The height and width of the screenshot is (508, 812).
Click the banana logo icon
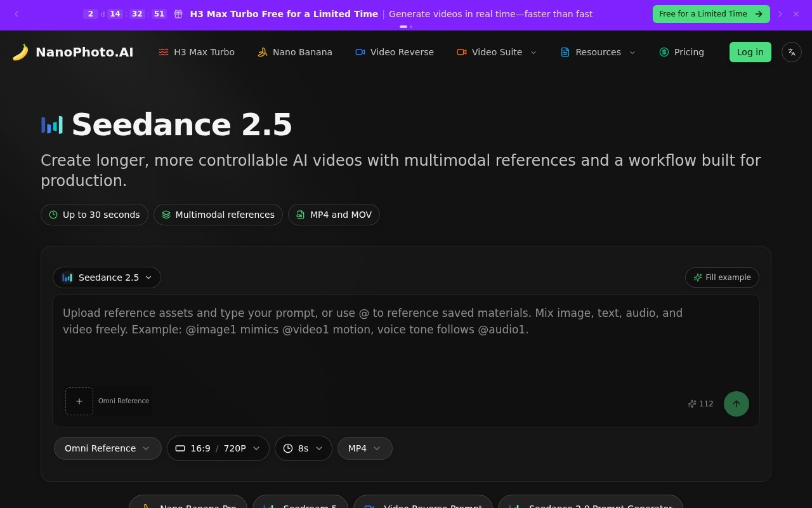tap(20, 52)
